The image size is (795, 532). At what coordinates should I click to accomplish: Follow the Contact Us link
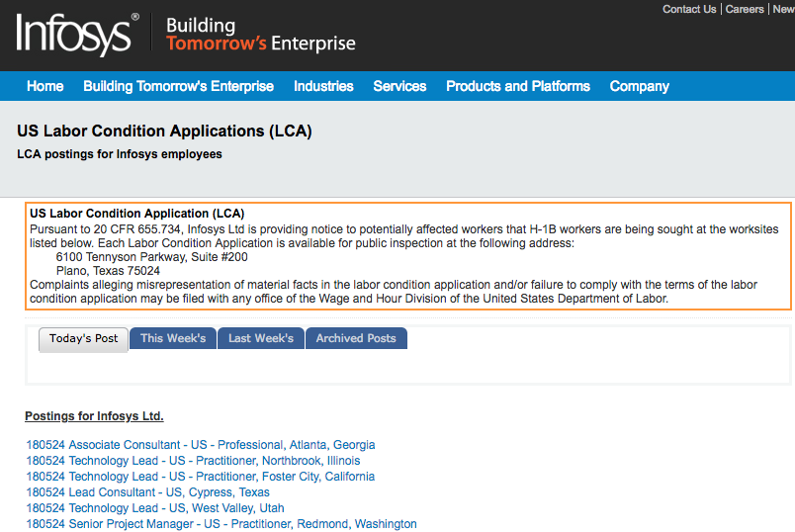coord(689,9)
